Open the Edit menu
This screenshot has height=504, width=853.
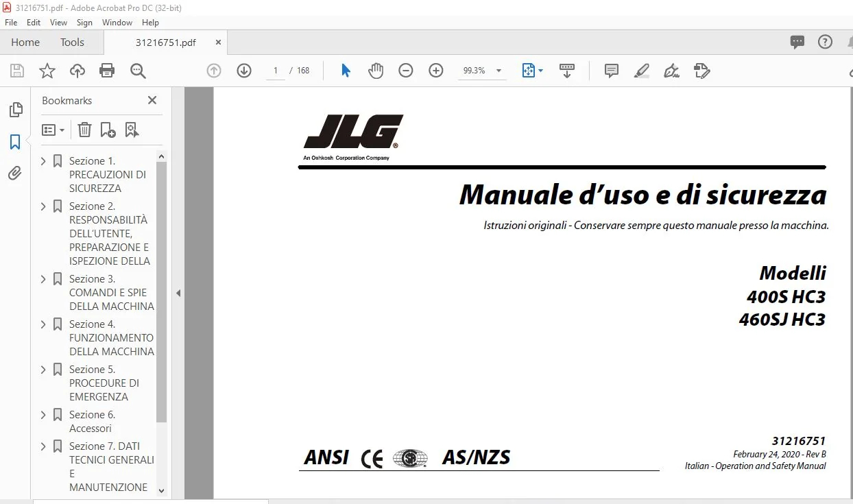click(34, 23)
